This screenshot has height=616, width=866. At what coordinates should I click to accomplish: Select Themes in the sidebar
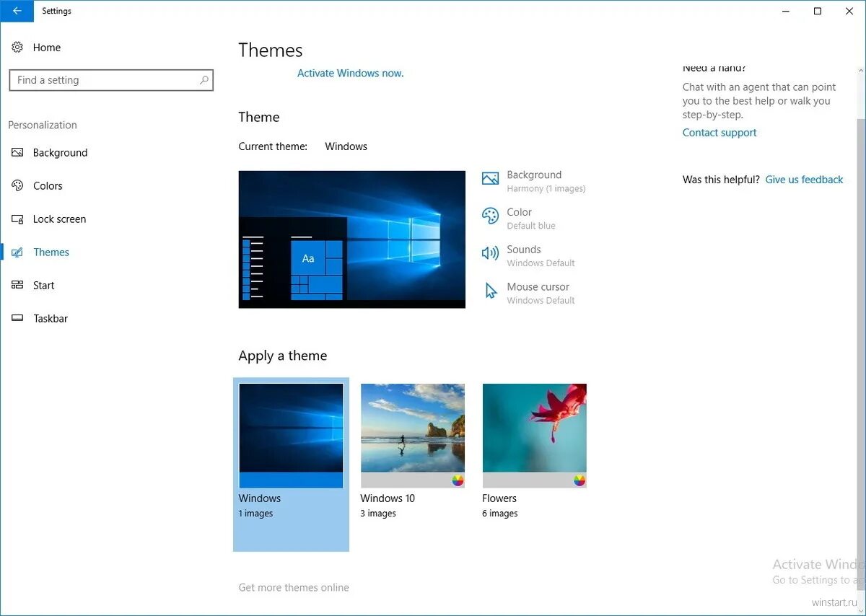[51, 252]
